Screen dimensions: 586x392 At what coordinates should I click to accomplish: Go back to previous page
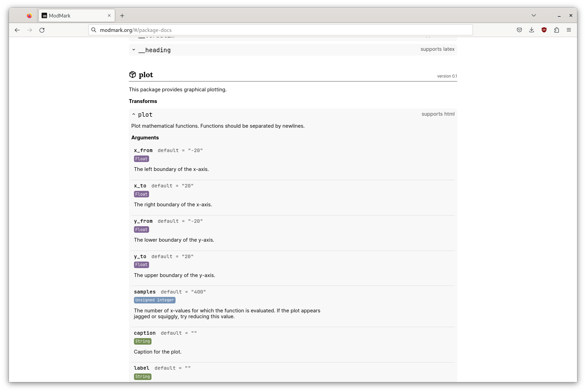[x=17, y=30]
